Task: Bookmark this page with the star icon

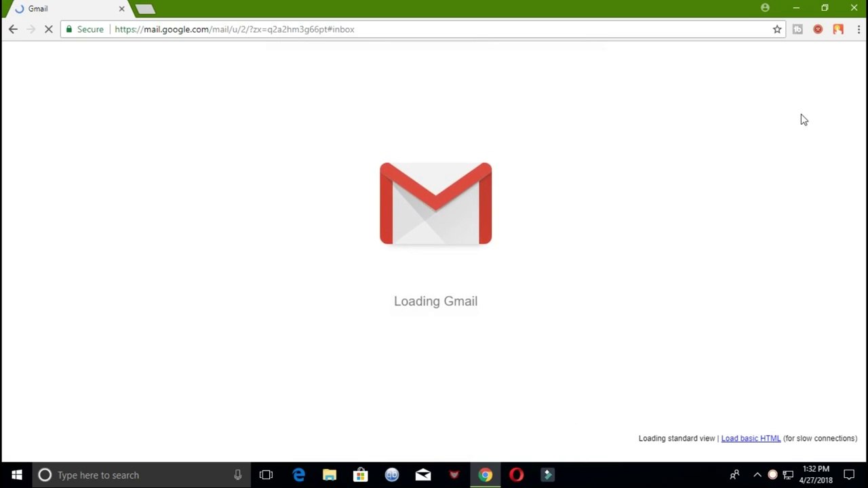Action: (777, 29)
